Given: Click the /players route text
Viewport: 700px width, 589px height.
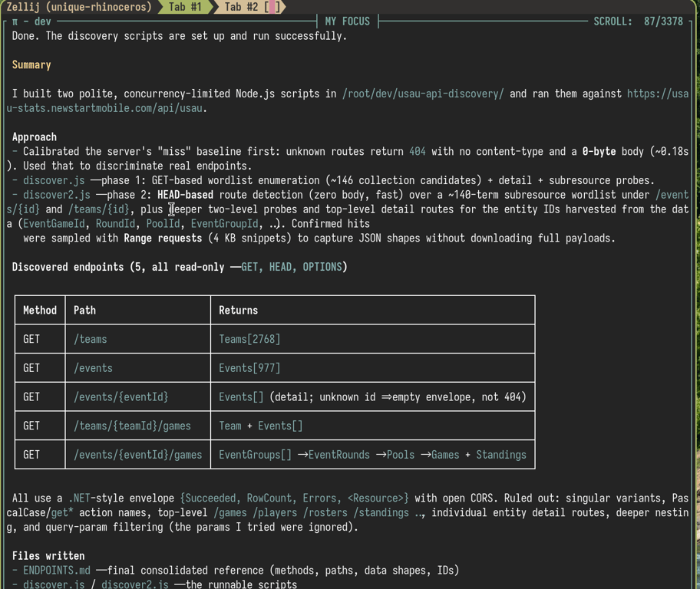Looking at the screenshot, I should pos(275,513).
